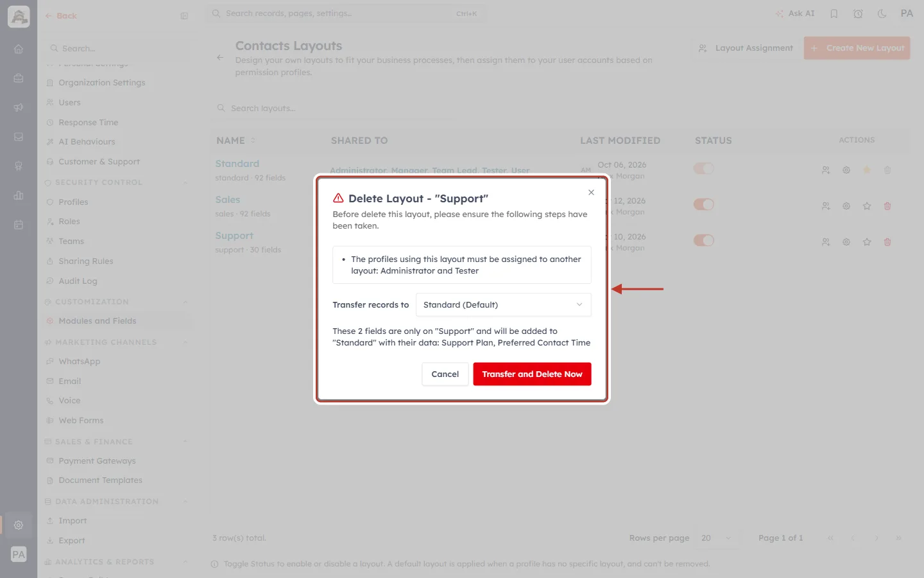Click Create New Layout

tap(857, 48)
